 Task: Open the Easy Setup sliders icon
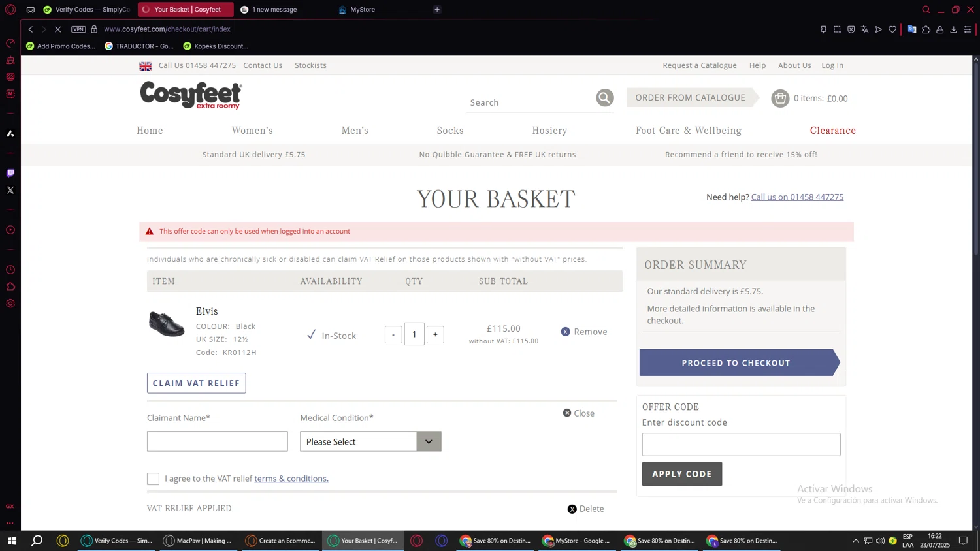tap(968, 29)
